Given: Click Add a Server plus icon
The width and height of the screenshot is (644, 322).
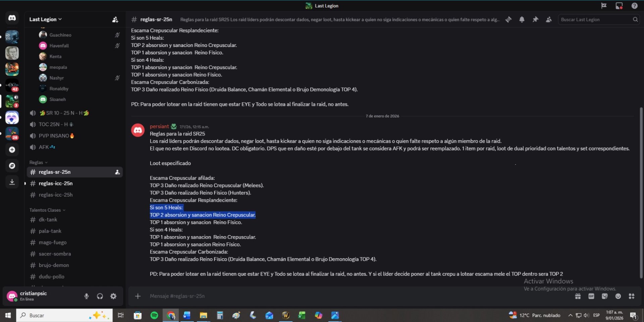Looking at the screenshot, I should tap(12, 150).
